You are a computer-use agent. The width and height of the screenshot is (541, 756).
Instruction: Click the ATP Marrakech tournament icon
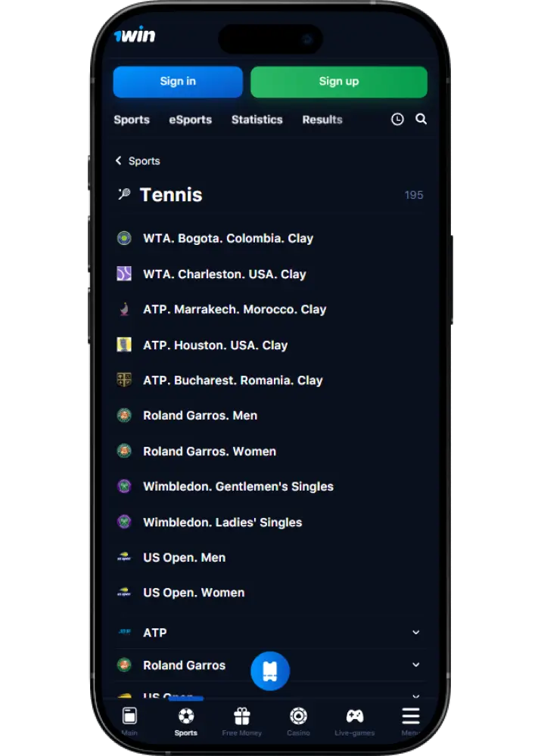(124, 309)
